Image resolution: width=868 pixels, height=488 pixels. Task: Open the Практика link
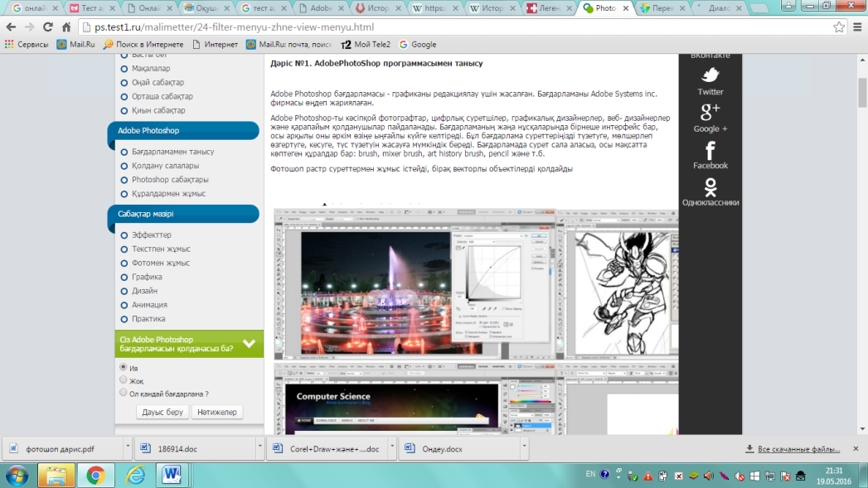148,319
